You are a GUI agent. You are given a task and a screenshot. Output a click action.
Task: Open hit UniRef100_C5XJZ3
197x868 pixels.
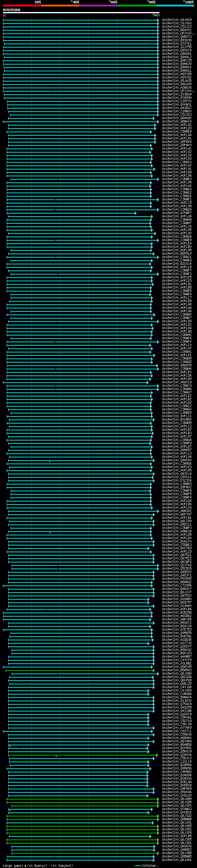coord(177,26)
